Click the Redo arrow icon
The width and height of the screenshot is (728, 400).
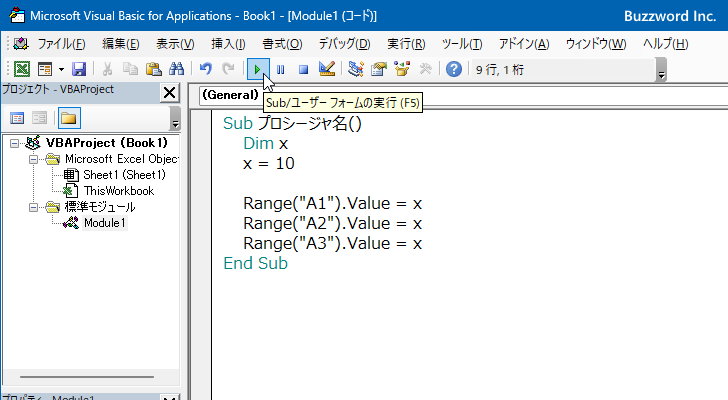(x=228, y=70)
